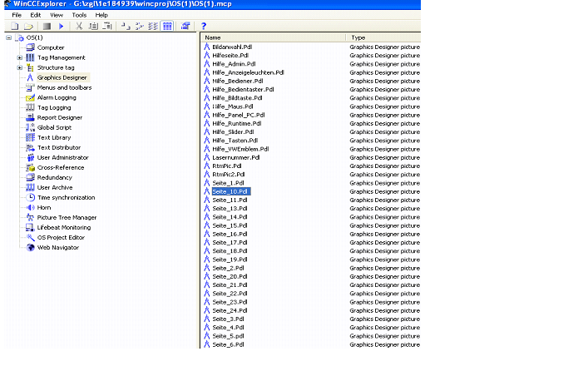588x366 pixels.
Task: Sort list by Name column header
Action: (x=273, y=37)
